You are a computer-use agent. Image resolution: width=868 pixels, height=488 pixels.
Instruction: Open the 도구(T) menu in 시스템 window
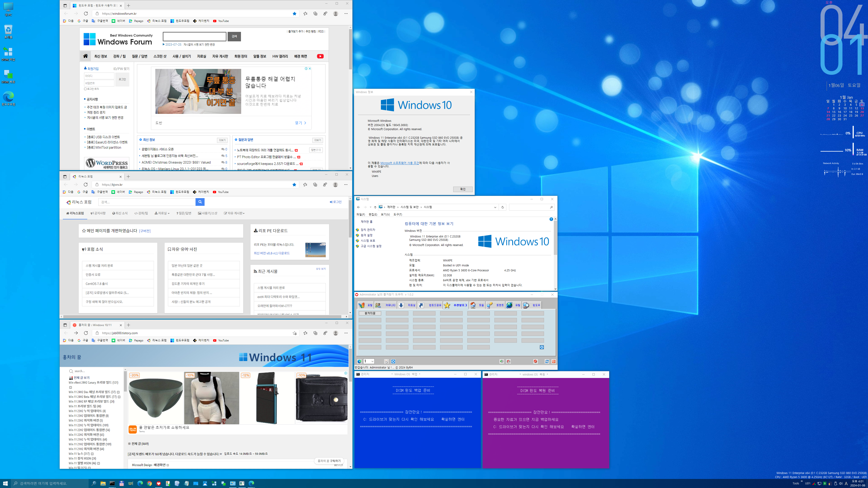pos(398,215)
